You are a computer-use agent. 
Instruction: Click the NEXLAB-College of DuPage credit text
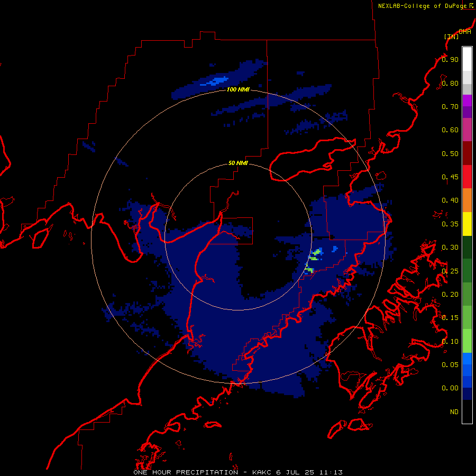[425, 6]
